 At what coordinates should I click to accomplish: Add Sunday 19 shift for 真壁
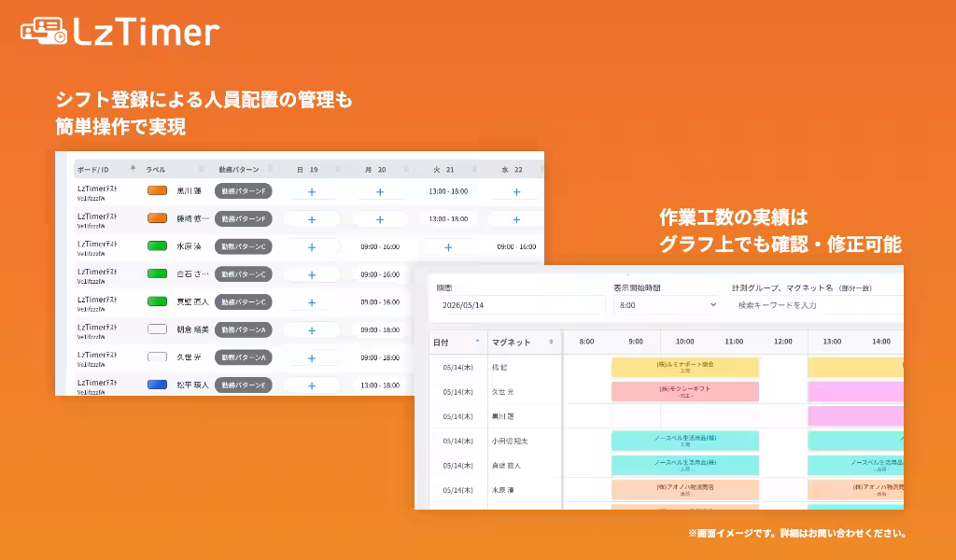click(312, 302)
